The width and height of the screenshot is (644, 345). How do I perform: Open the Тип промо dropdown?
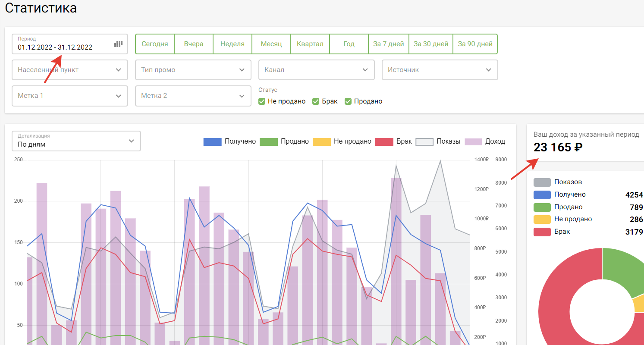pyautogui.click(x=193, y=70)
